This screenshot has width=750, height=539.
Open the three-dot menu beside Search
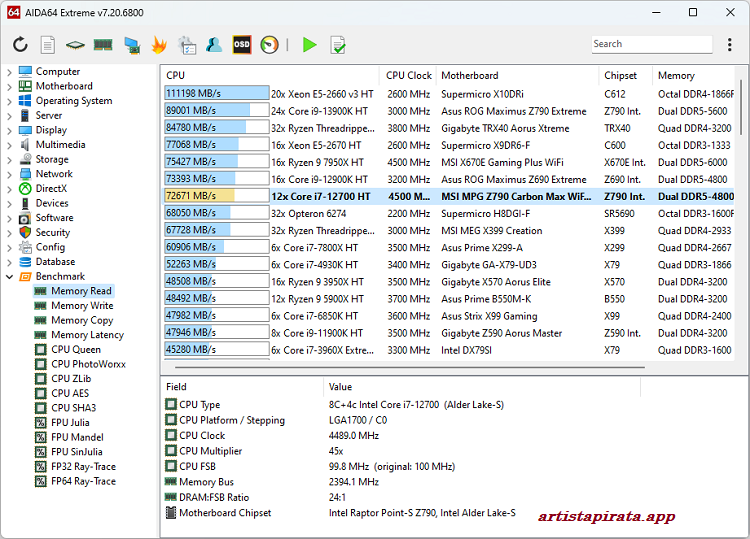coord(729,44)
